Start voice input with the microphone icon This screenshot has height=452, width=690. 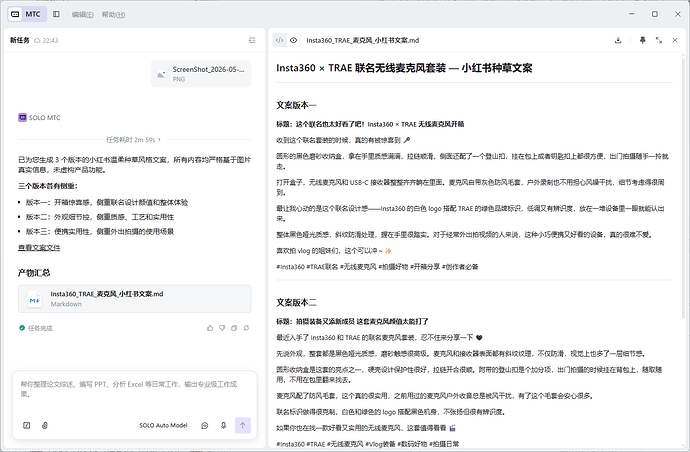pyautogui.click(x=224, y=425)
